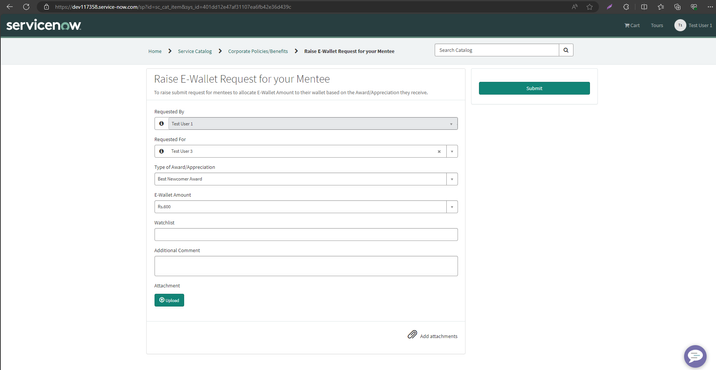Screen dimensions: 716x370
Task: Open the Cart in header
Action: 632,26
